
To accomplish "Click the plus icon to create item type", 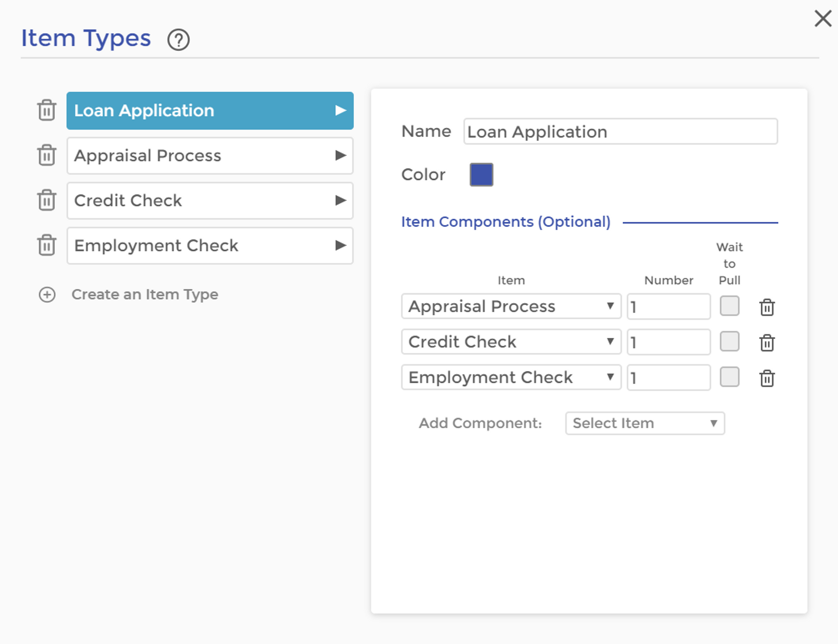I will 47,294.
